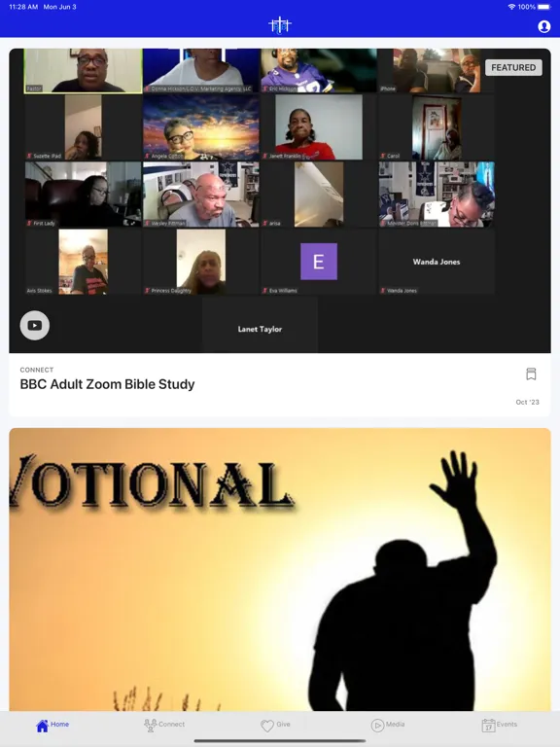The height and width of the screenshot is (747, 560).
Task: Switch to the Media tab
Action: point(388,725)
